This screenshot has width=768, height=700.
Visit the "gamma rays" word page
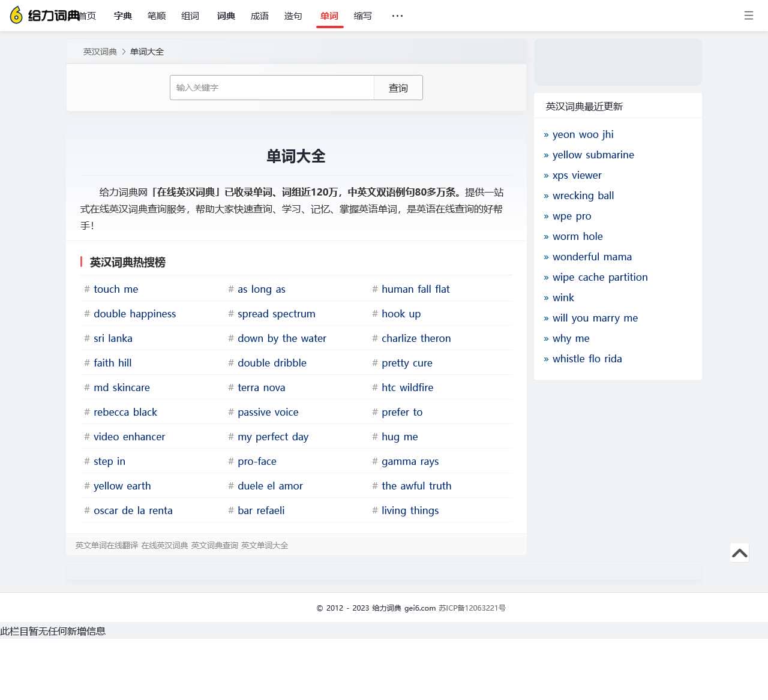point(410,461)
